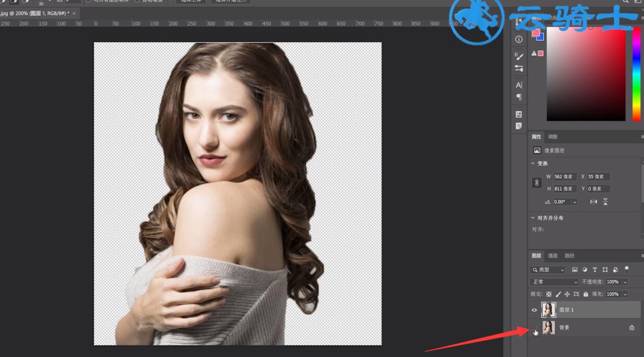Open the 填充 slider dropdown arrow
644x357 pixels.
tap(625, 294)
